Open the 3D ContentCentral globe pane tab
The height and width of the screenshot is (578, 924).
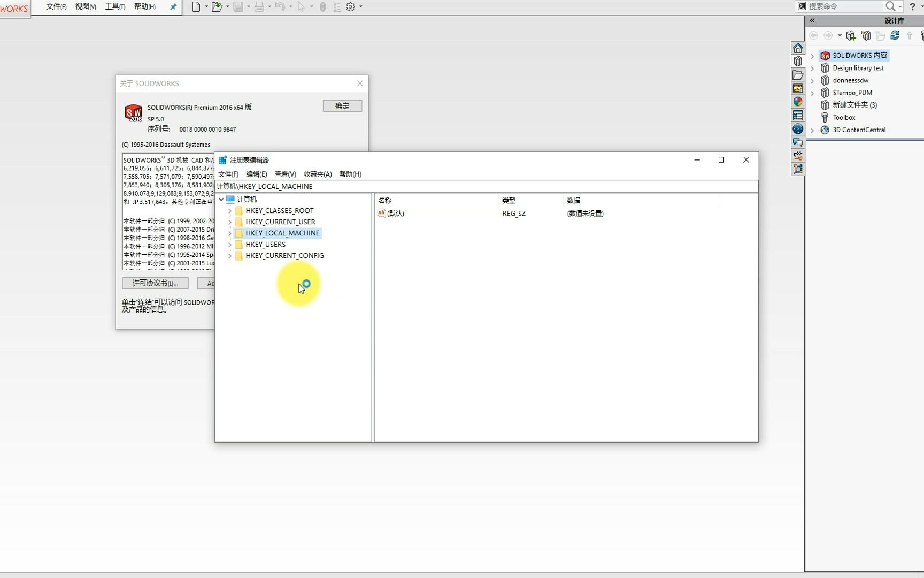click(798, 128)
